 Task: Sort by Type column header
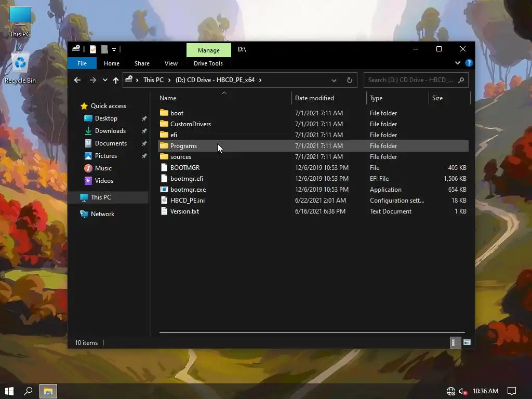tap(397, 98)
